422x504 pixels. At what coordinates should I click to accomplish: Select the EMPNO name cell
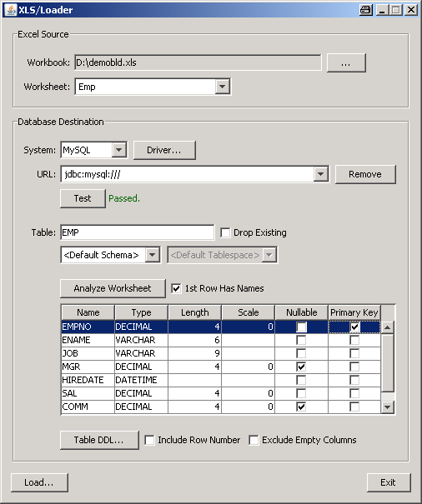88,327
